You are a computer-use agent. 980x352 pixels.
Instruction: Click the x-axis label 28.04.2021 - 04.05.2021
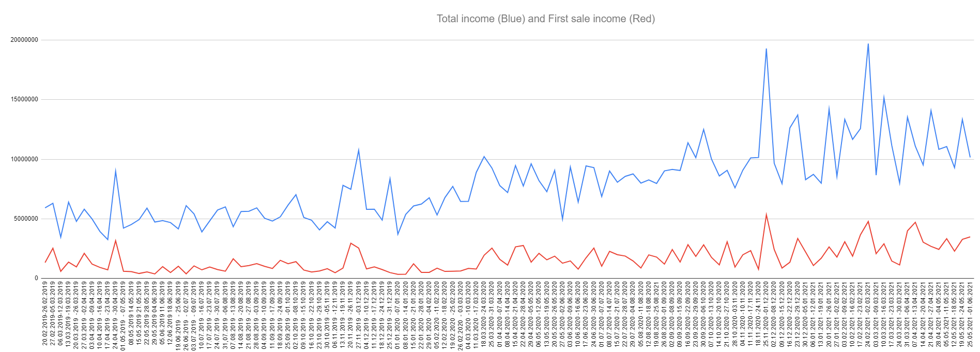tap(939, 314)
